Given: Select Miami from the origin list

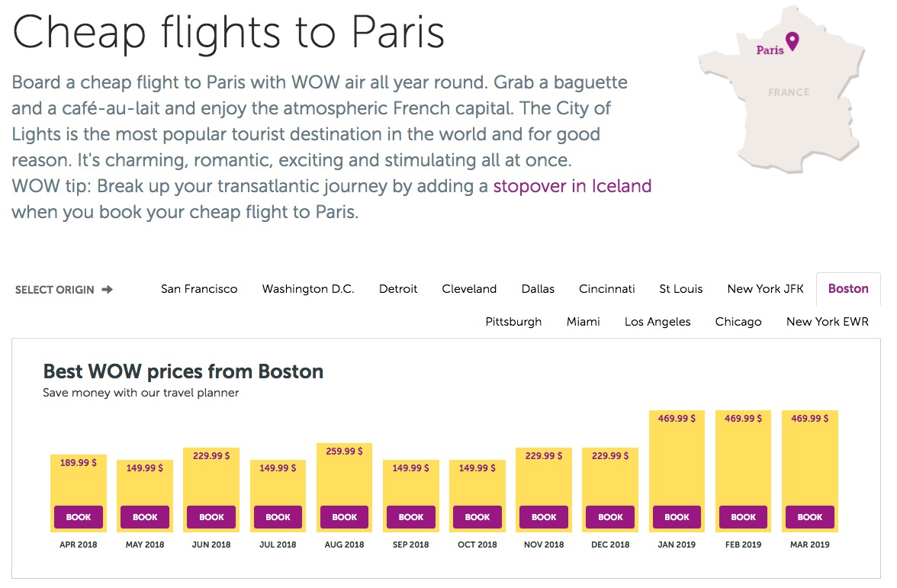Looking at the screenshot, I should [x=584, y=322].
